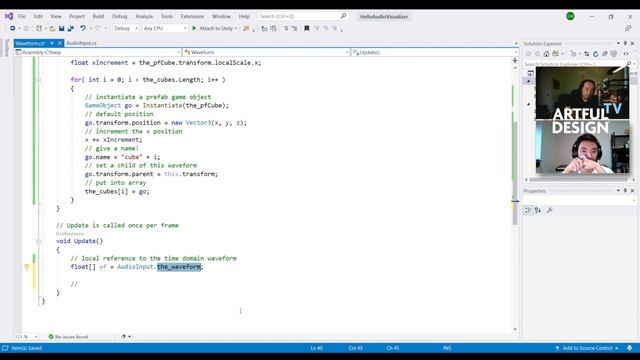Click the green Start play arrow
The height and width of the screenshot is (360, 640).
tap(194, 28)
